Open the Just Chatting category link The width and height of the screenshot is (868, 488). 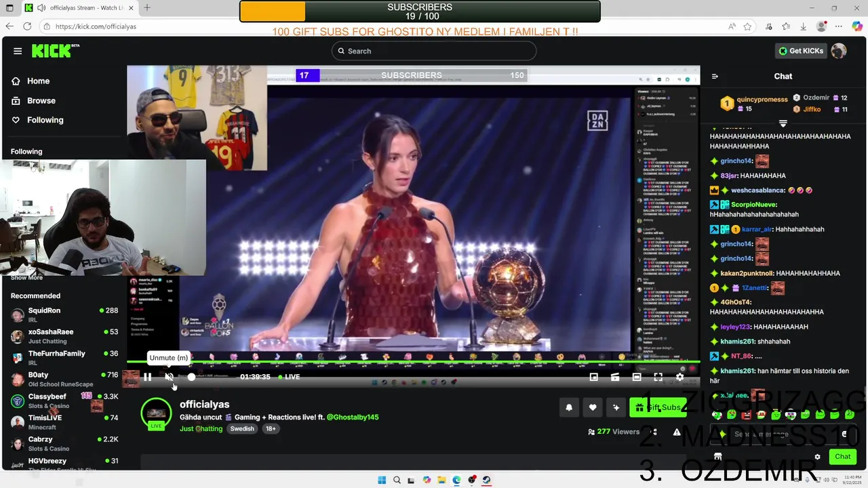click(x=201, y=429)
